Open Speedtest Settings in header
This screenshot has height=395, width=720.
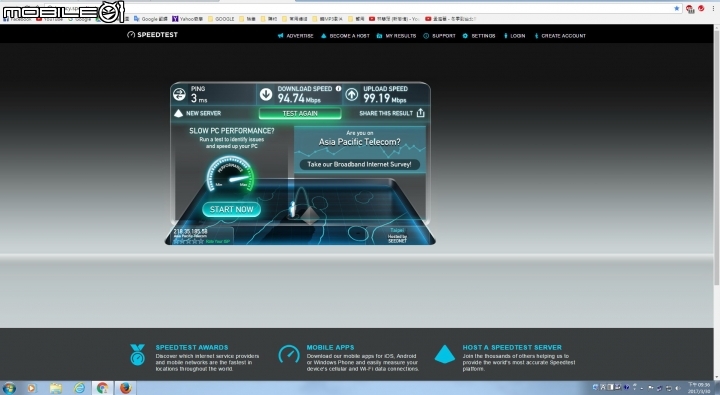(479, 36)
